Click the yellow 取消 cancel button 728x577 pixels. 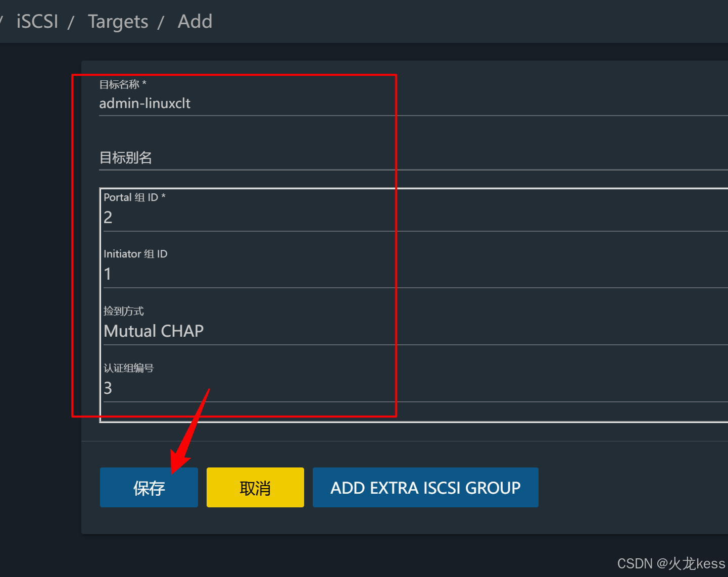255,487
